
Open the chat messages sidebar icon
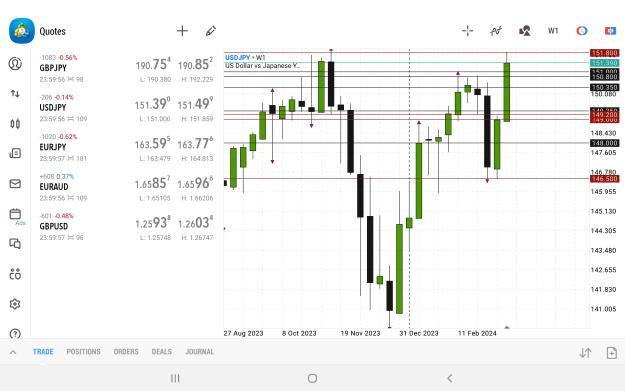[x=15, y=244]
